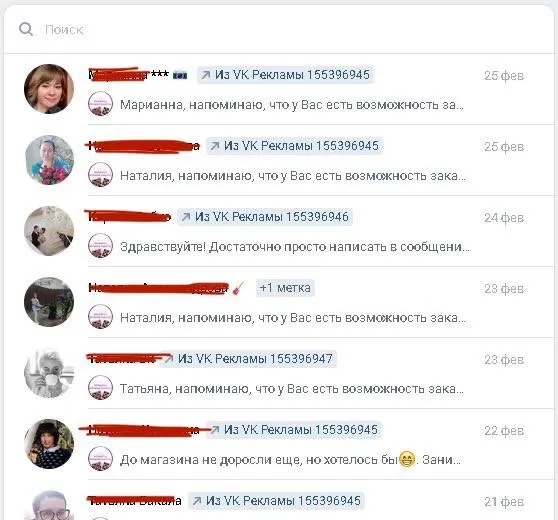The height and width of the screenshot is (520, 558).
Task: Click the community avatar beside 'Здравствуйте!' message
Action: pos(100,246)
